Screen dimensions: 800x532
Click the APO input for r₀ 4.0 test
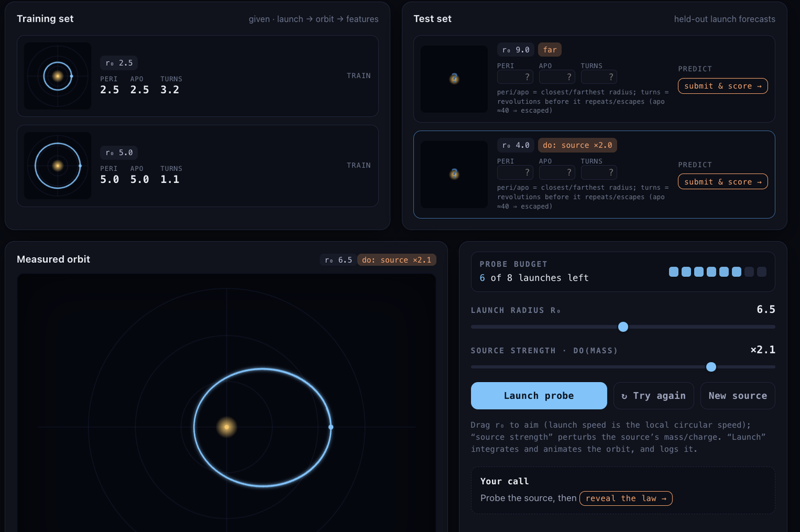(x=557, y=173)
